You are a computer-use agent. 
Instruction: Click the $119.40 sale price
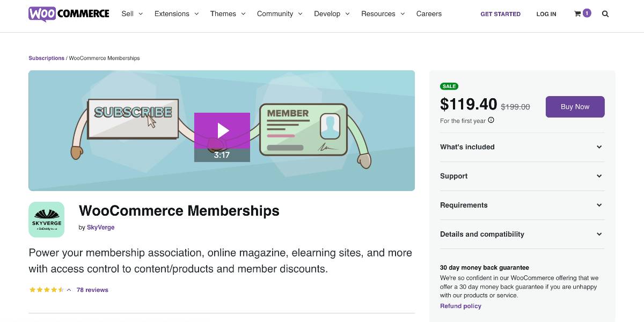469,104
